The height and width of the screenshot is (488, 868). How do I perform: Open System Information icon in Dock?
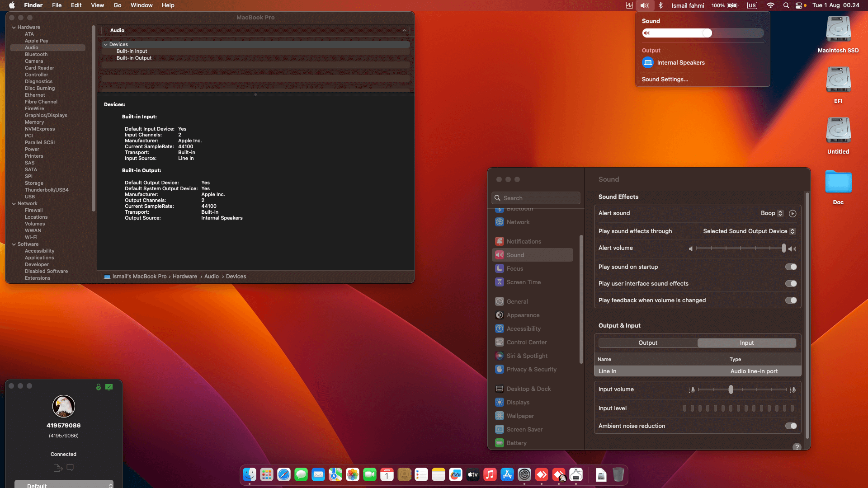coord(576,475)
